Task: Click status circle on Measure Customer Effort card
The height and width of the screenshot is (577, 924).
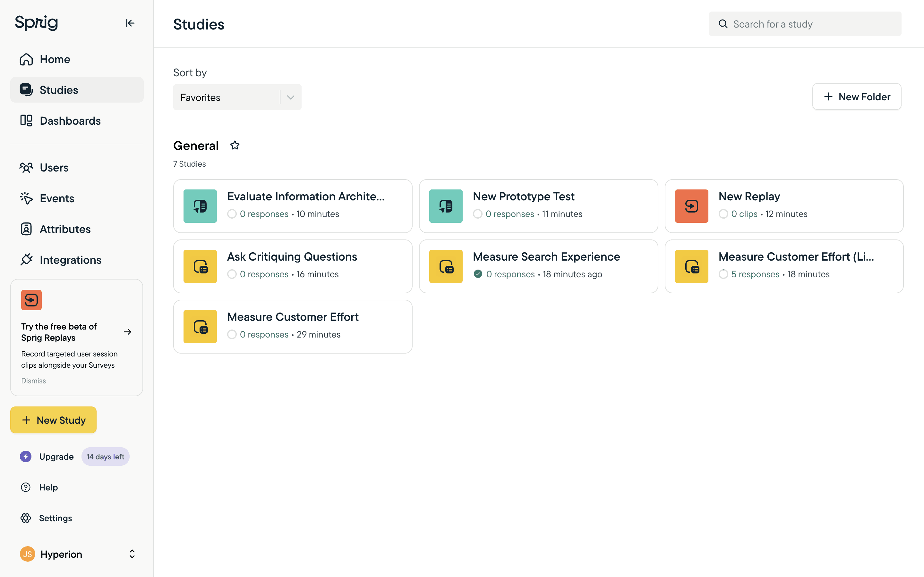Action: [232, 334]
